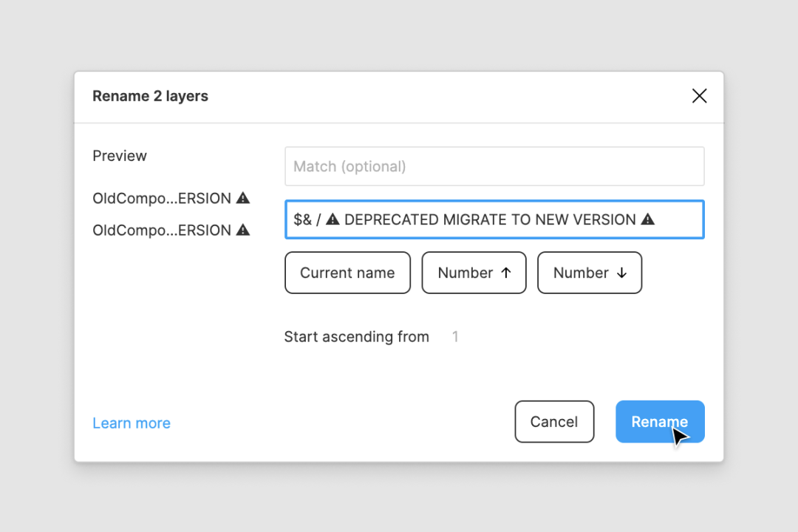Click warning triangle before DEPRECATED text

(332, 219)
